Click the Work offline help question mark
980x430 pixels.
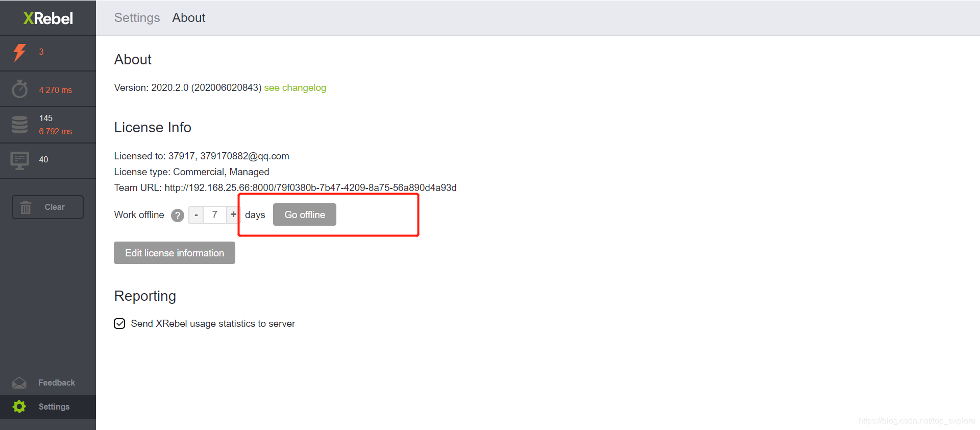(178, 216)
